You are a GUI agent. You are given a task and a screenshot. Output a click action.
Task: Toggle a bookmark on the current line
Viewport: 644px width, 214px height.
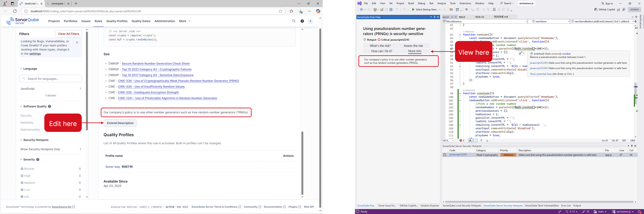[x=494, y=9]
